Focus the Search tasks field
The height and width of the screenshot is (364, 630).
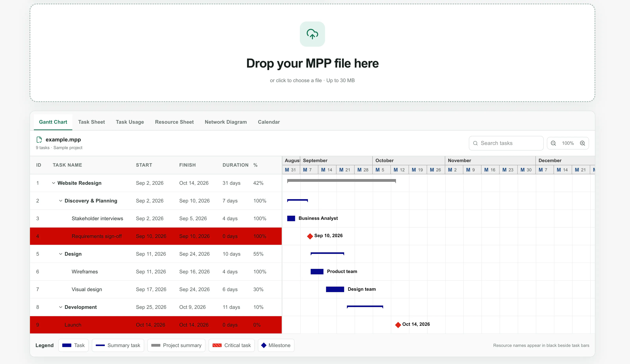pyautogui.click(x=506, y=143)
